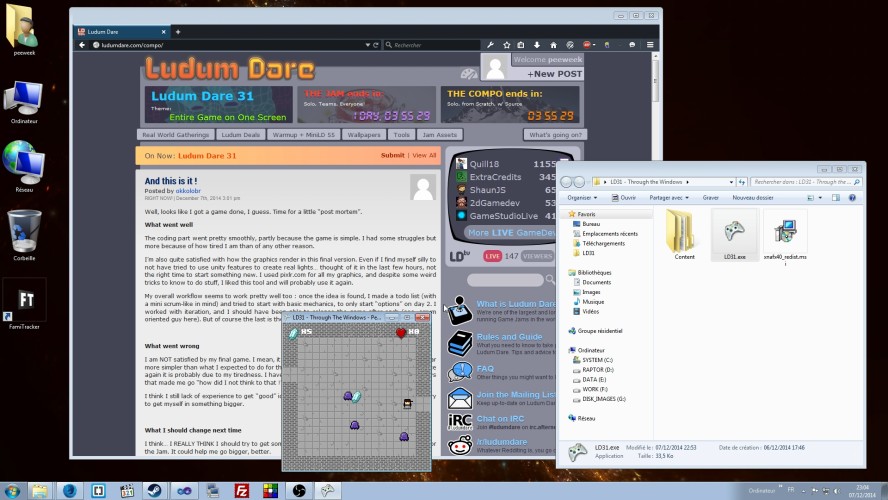
Task: Click the Firefox back arrow button
Action: (82, 45)
